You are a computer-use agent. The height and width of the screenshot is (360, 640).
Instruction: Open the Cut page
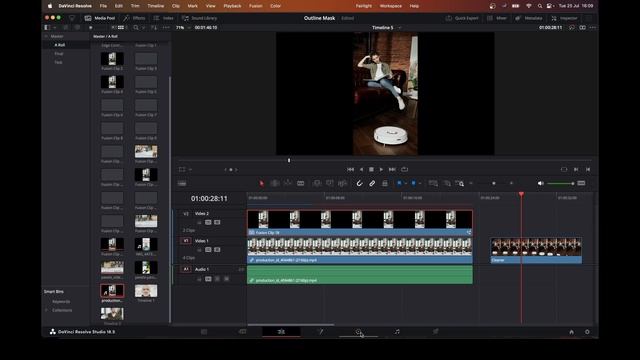tap(242, 332)
